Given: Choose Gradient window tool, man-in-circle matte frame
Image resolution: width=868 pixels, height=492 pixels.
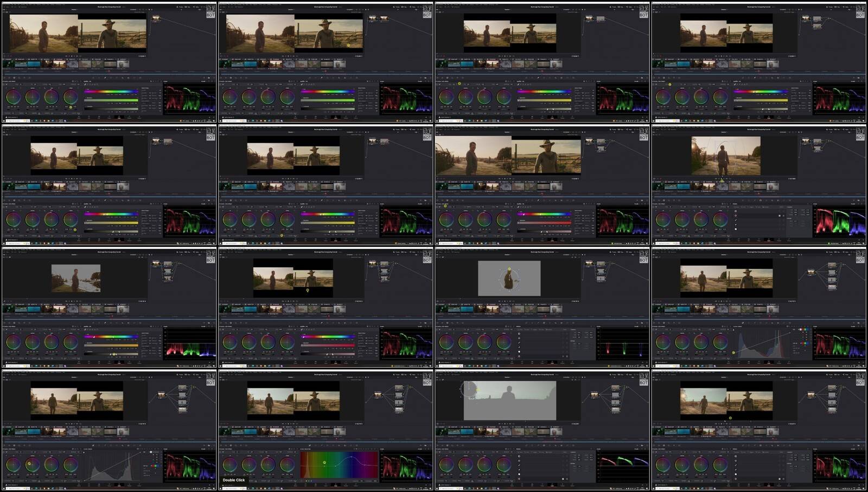Looking at the screenshot, I should pos(519,351).
